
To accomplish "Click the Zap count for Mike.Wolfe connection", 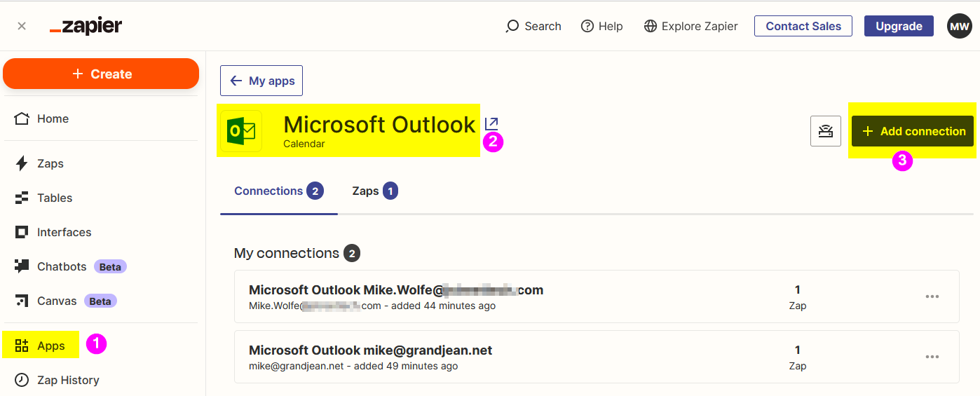I will pos(798,297).
